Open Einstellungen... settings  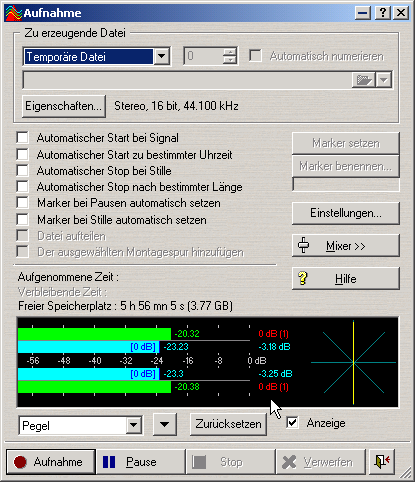coord(346,213)
